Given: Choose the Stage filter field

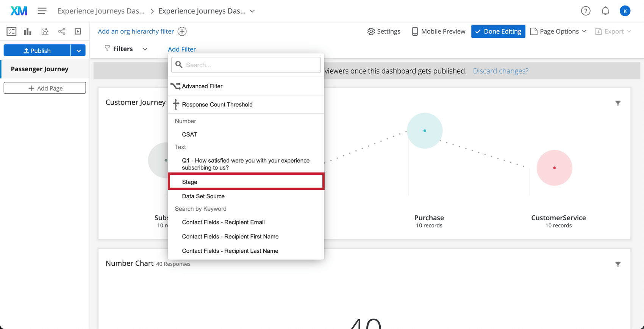Looking at the screenshot, I should (x=246, y=182).
